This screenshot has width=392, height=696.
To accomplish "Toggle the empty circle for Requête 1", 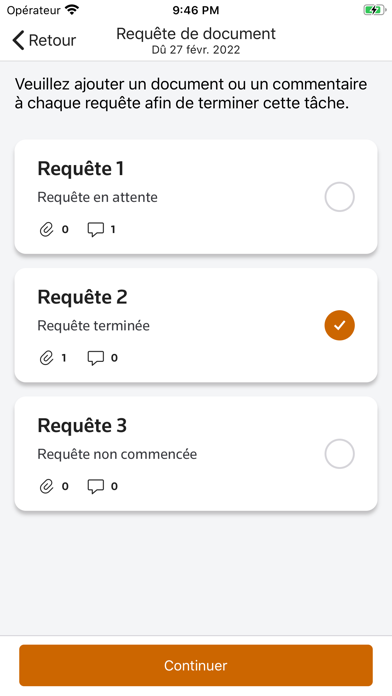I will click(x=339, y=197).
